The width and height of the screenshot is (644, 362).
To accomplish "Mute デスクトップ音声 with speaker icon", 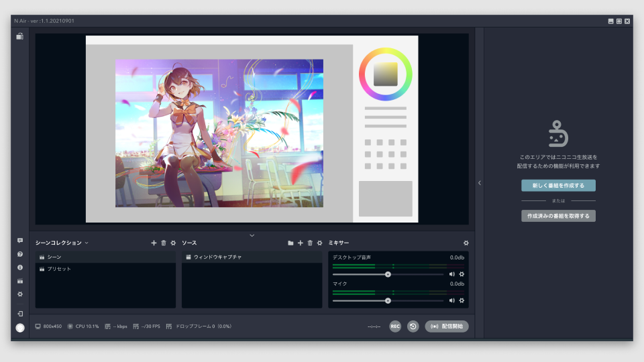I will click(x=451, y=274).
